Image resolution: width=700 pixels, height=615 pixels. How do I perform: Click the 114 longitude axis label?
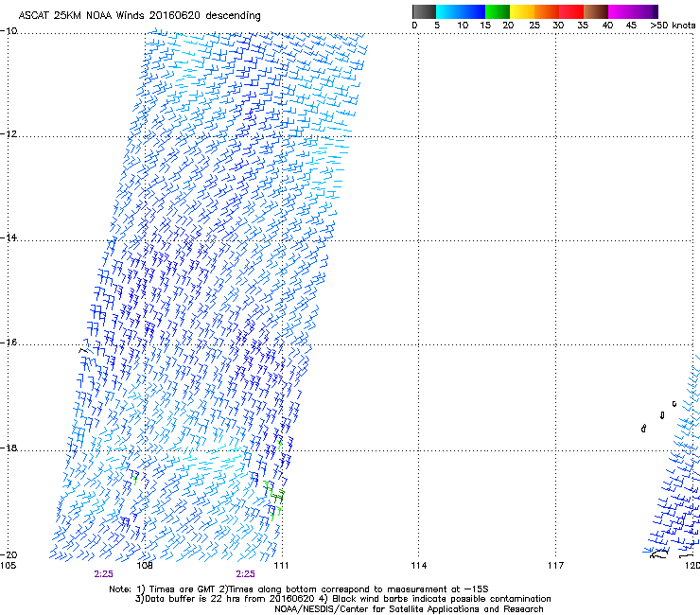(x=418, y=566)
